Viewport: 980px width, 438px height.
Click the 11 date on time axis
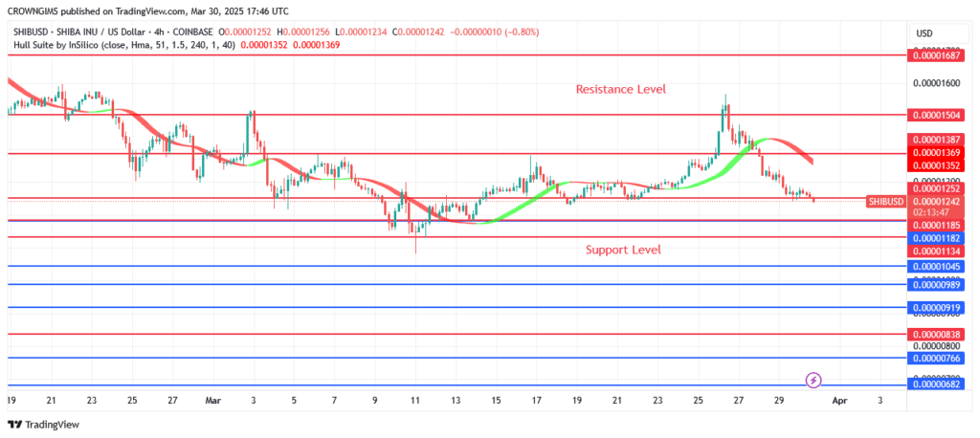tap(415, 400)
